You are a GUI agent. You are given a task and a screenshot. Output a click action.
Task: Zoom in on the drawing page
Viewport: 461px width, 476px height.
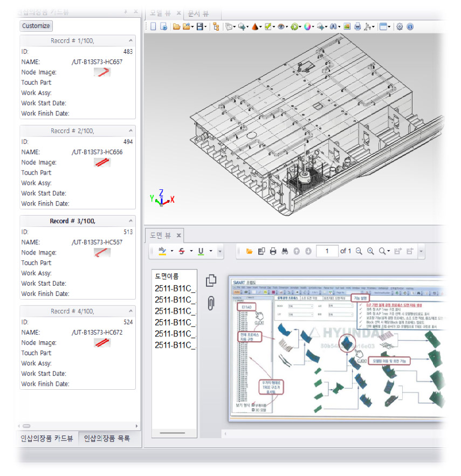tap(370, 251)
